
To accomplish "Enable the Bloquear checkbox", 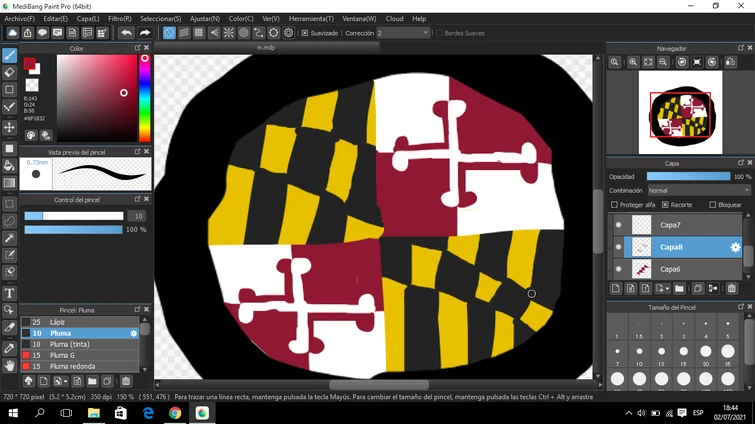I will (x=712, y=205).
